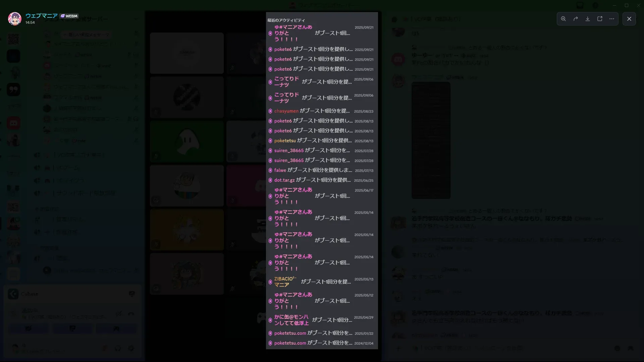Download the image via the download icon

tap(588, 19)
